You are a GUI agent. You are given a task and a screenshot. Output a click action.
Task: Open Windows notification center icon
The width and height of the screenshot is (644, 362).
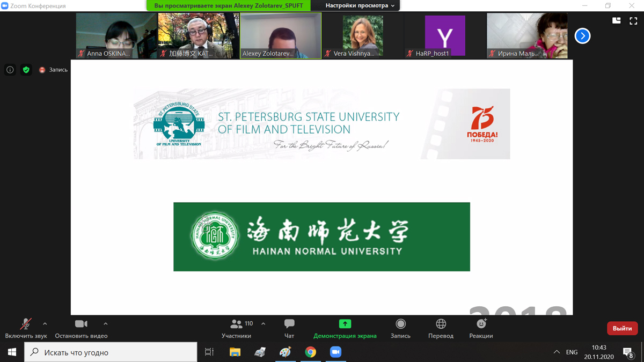pyautogui.click(x=628, y=352)
